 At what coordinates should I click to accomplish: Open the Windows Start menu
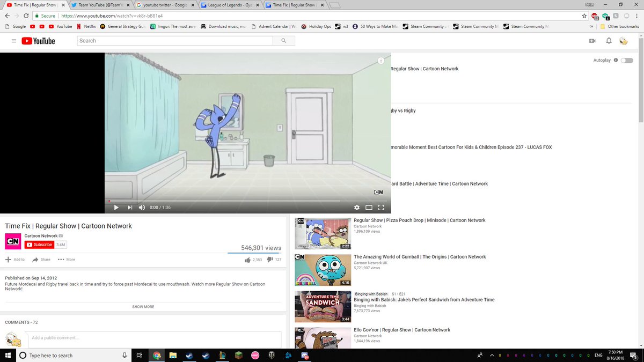click(7, 355)
